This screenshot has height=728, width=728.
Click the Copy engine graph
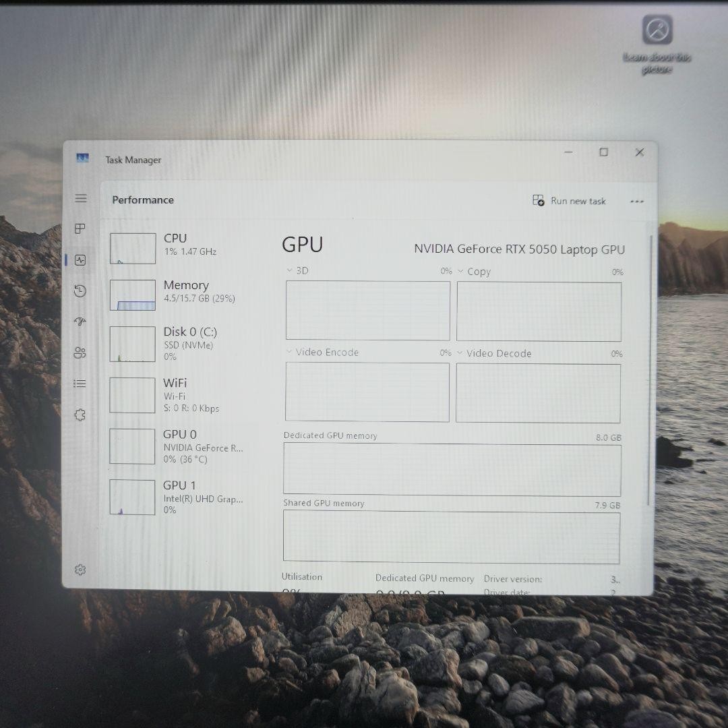click(x=539, y=311)
